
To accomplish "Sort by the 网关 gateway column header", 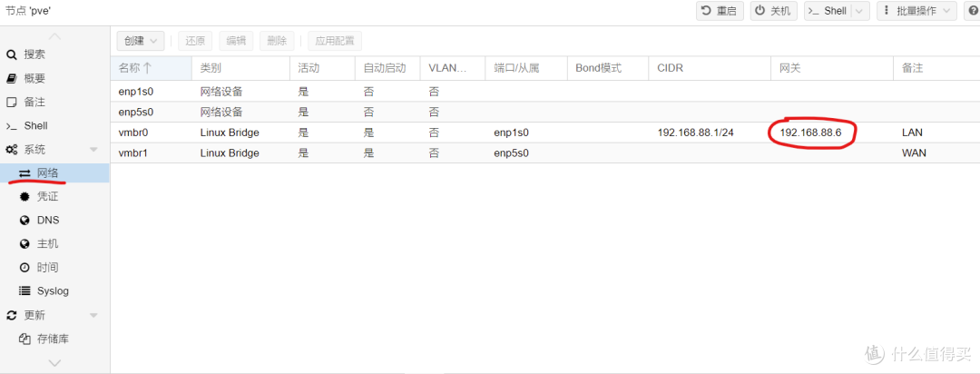I will 832,68.
